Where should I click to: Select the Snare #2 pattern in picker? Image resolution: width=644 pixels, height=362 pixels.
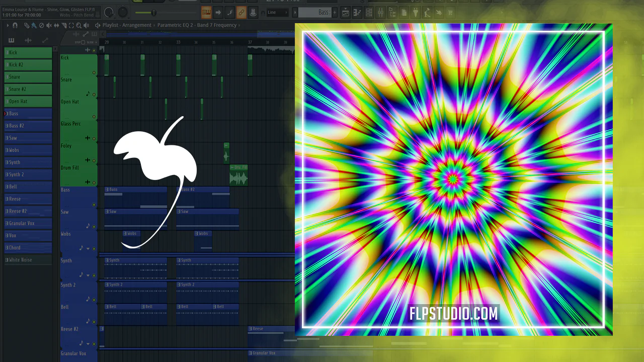28,89
